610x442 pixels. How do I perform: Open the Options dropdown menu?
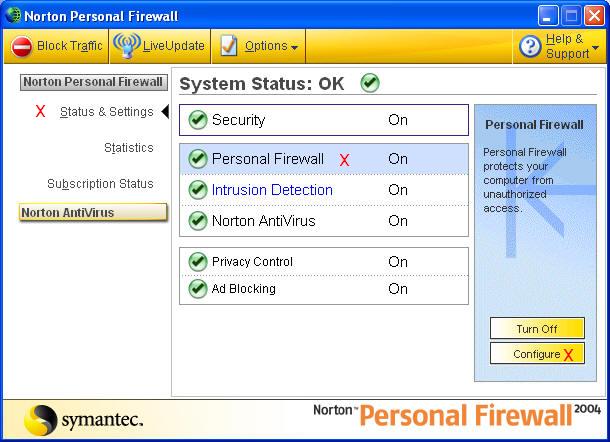coord(271,46)
